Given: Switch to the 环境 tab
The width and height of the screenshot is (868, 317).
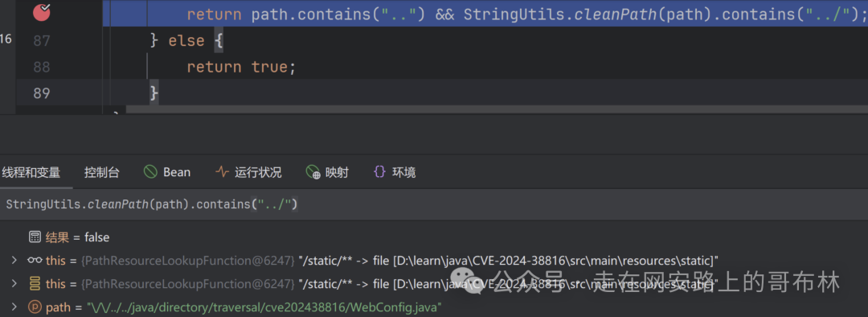Looking at the screenshot, I should click(x=395, y=172).
